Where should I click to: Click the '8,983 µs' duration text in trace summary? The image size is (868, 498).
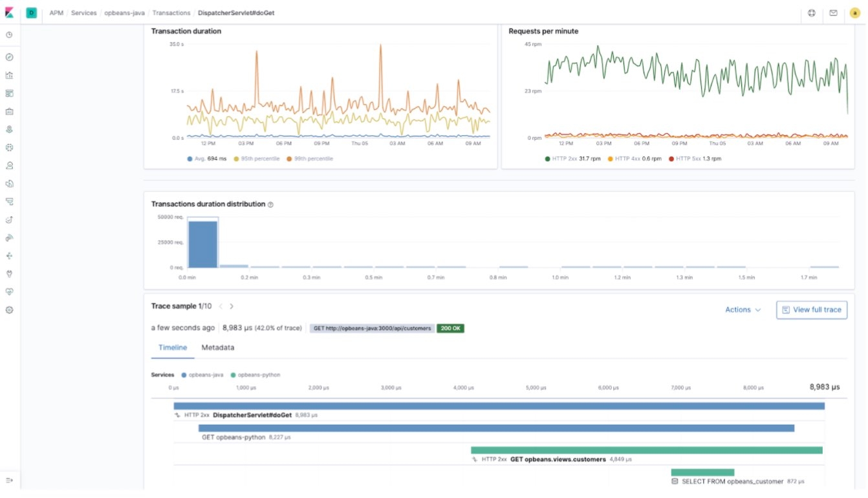coord(237,329)
